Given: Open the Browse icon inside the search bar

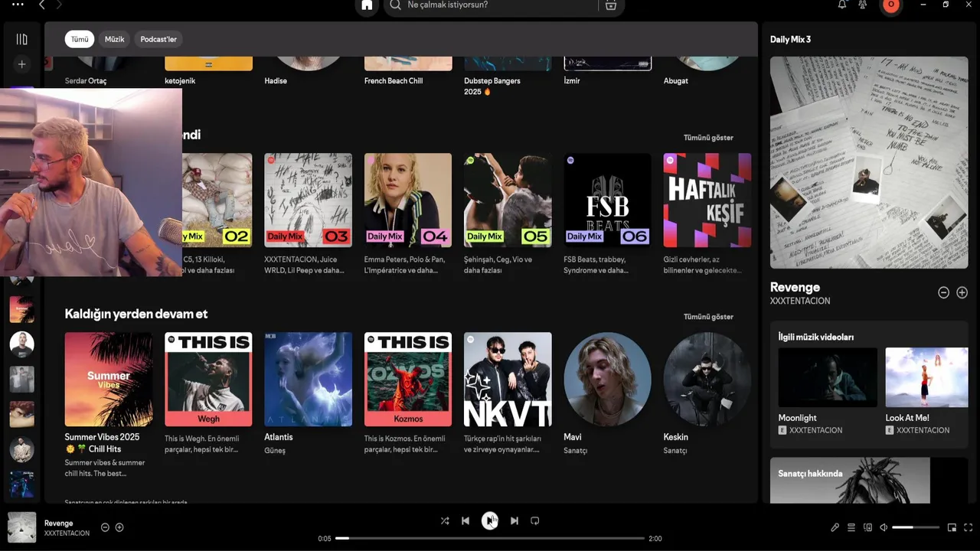Looking at the screenshot, I should [x=610, y=5].
